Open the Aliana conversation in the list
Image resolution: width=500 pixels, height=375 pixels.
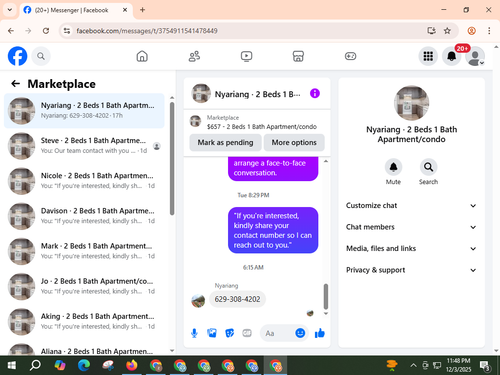(x=84, y=349)
